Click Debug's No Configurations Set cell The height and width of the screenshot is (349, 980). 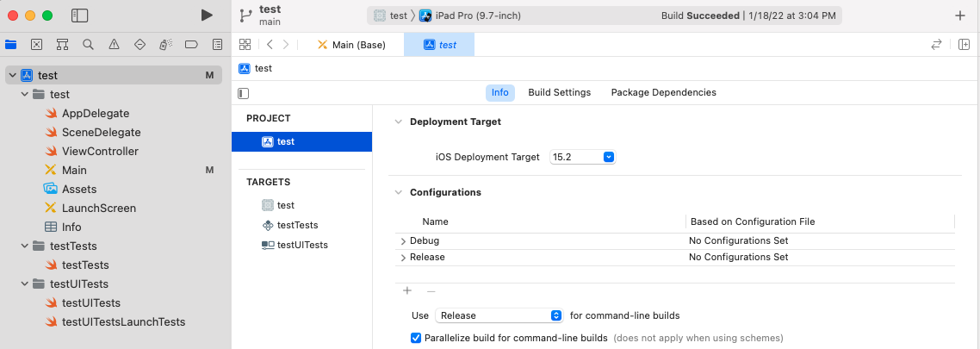(738, 240)
